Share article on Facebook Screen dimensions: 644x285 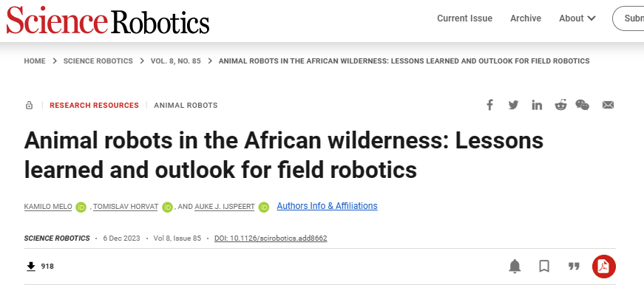(x=489, y=105)
